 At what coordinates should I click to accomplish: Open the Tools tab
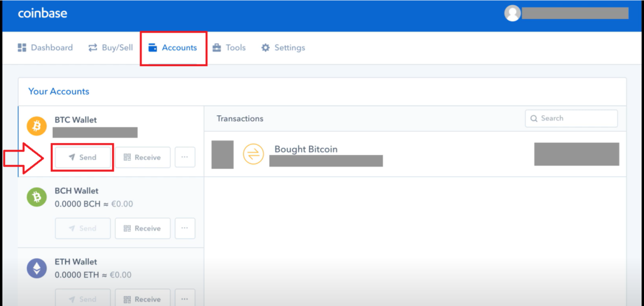(229, 48)
